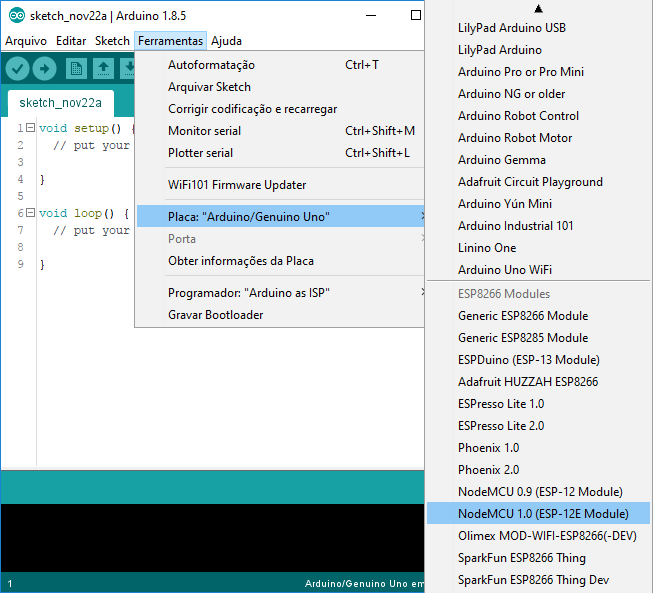Click line number 3 in the editor
The image size is (653, 593).
point(20,162)
